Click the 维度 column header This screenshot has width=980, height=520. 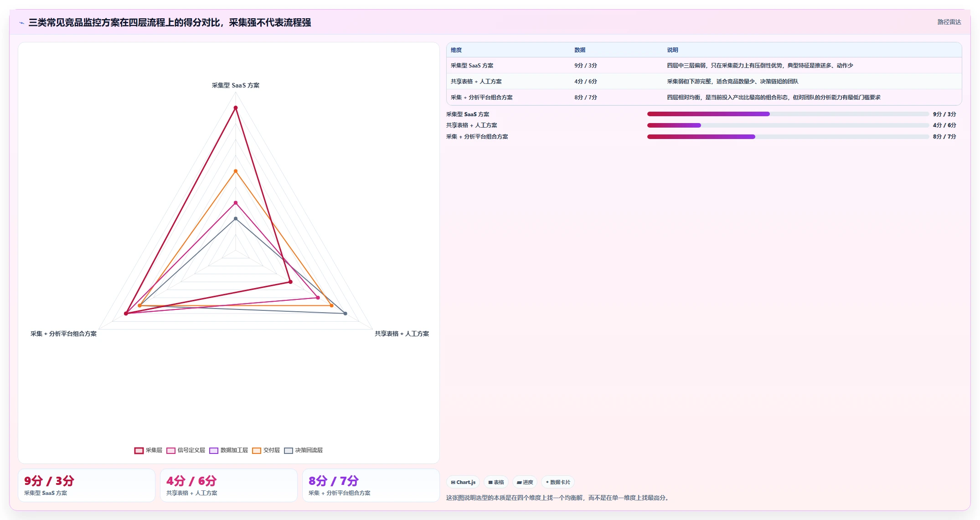(456, 50)
